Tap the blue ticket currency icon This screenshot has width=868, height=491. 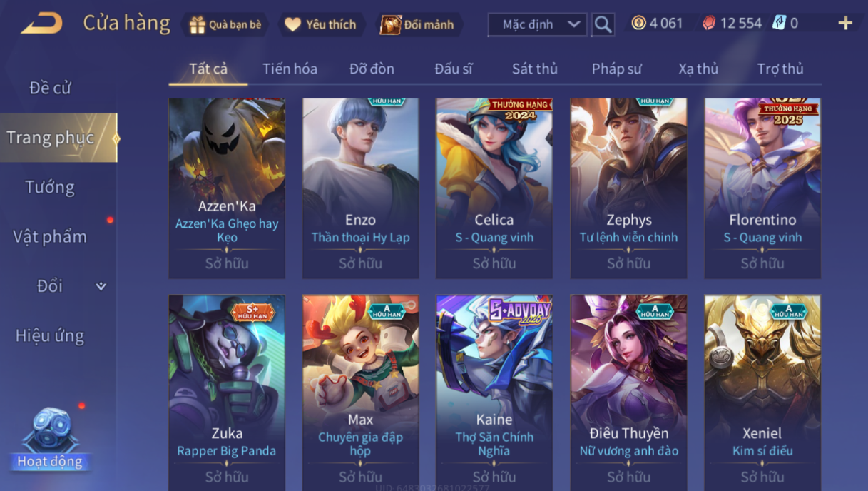tap(779, 24)
